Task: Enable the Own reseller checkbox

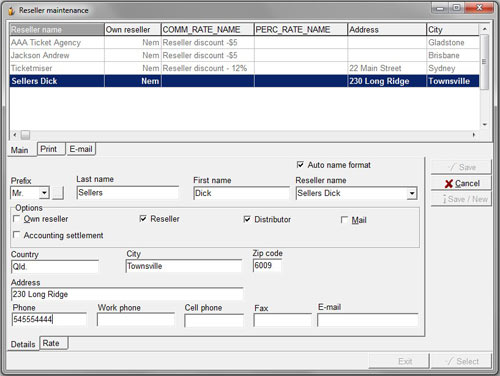Action: 16,219
